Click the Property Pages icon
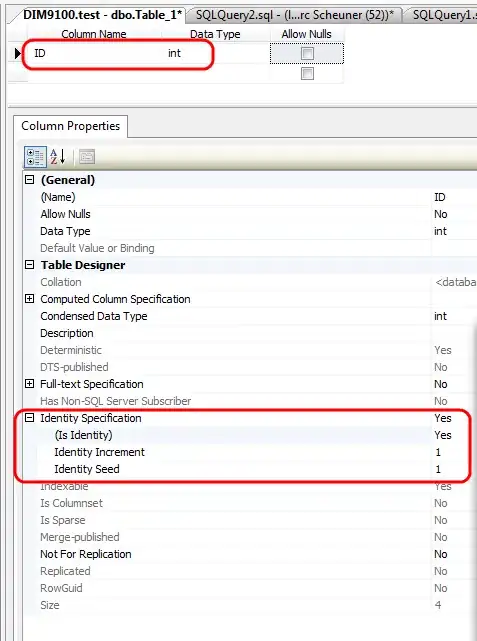 [87, 157]
